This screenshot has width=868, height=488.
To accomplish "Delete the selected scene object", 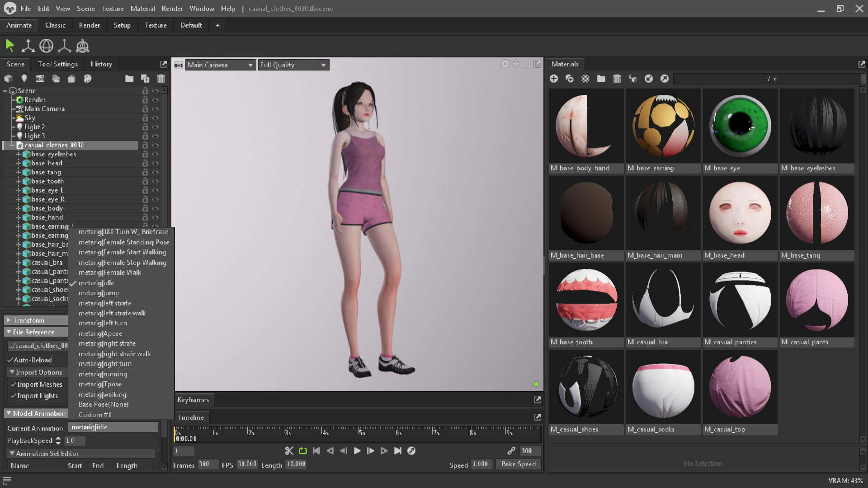I will point(161,79).
